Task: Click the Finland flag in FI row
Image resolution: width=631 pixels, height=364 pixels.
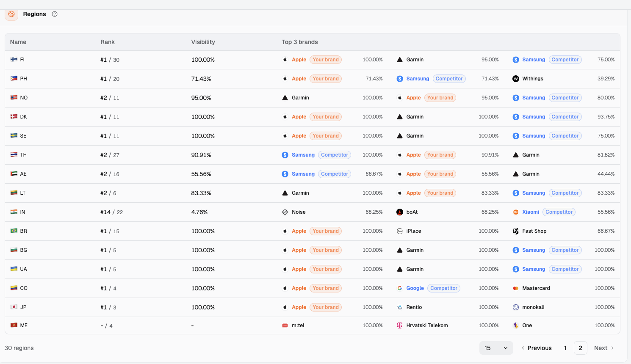Action: click(x=14, y=60)
